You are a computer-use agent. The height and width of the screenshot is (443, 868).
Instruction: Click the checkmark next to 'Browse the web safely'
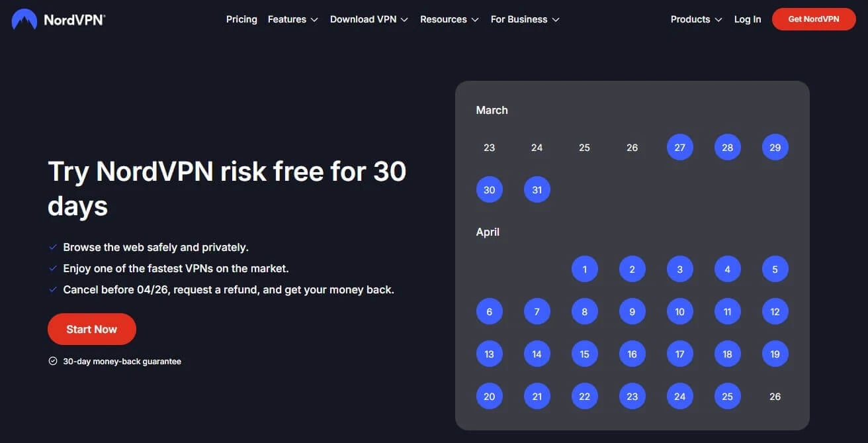point(53,246)
